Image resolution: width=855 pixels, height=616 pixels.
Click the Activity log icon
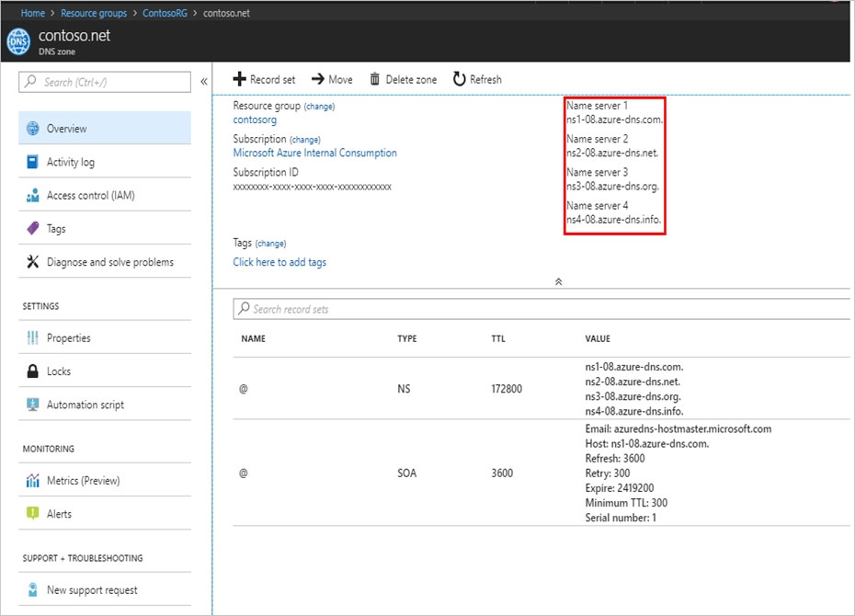pos(33,162)
